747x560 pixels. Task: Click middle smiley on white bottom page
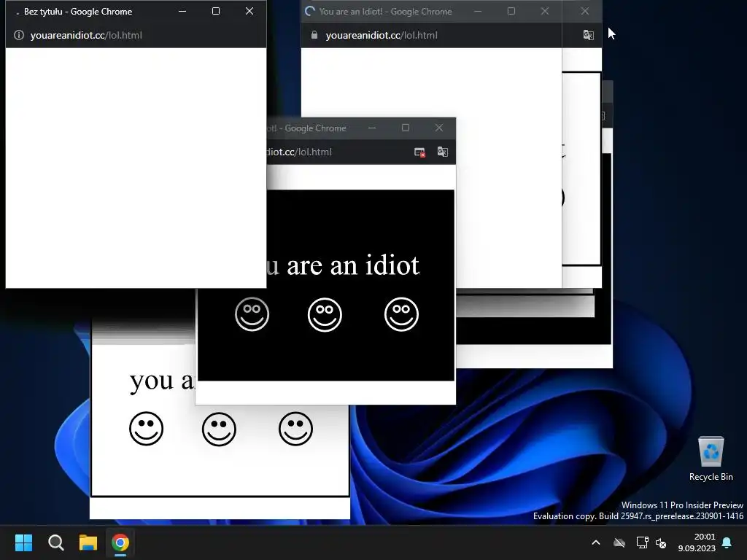click(219, 429)
